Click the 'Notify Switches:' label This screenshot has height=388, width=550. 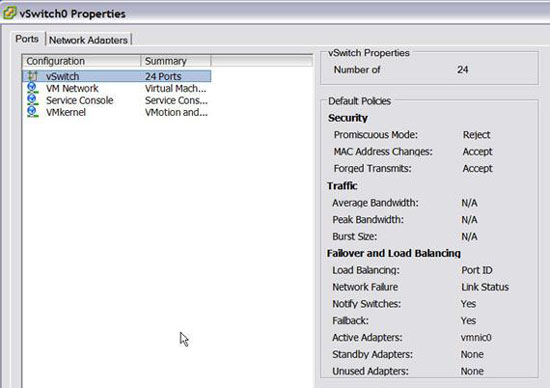(367, 304)
